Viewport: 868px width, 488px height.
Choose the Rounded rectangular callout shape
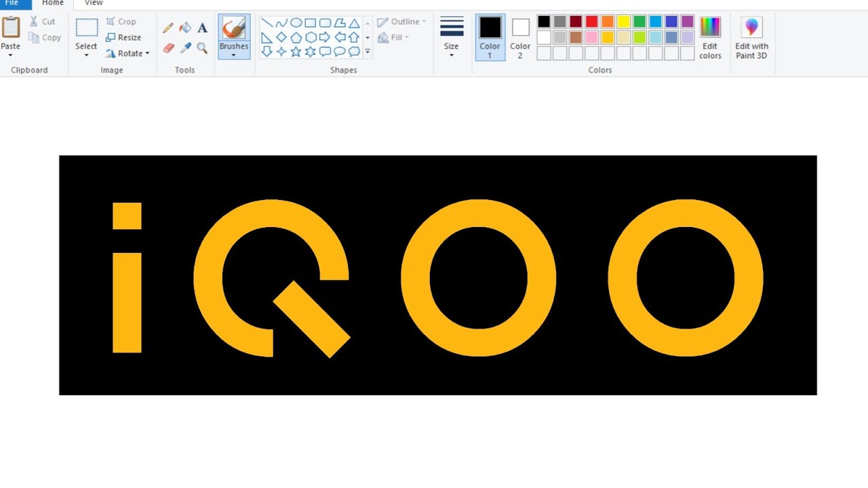point(325,52)
